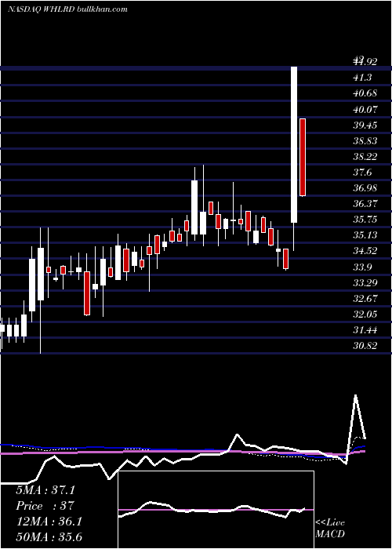This screenshot has height=549, width=392.
Task: Click the 40.68 price axis label
Action: click(365, 93)
